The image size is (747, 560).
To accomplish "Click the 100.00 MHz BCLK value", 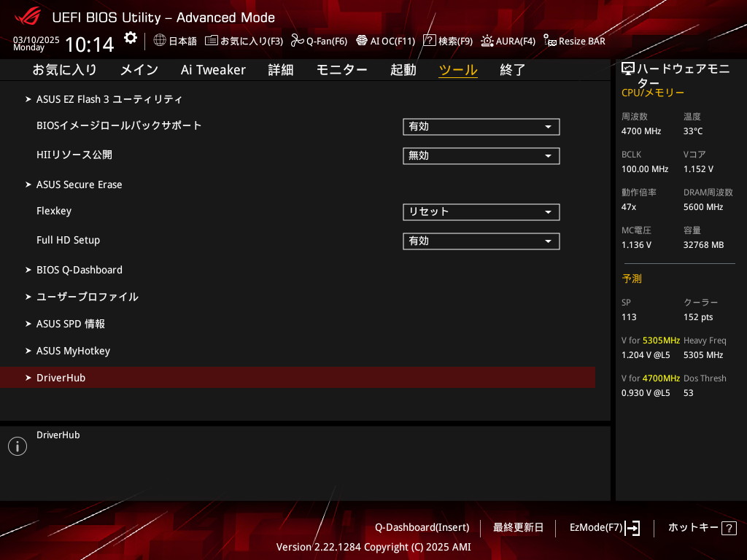I will pos(645,169).
